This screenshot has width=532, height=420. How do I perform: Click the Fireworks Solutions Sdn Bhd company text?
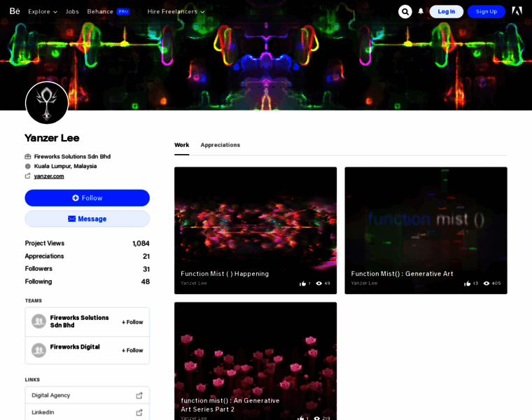pos(72,156)
